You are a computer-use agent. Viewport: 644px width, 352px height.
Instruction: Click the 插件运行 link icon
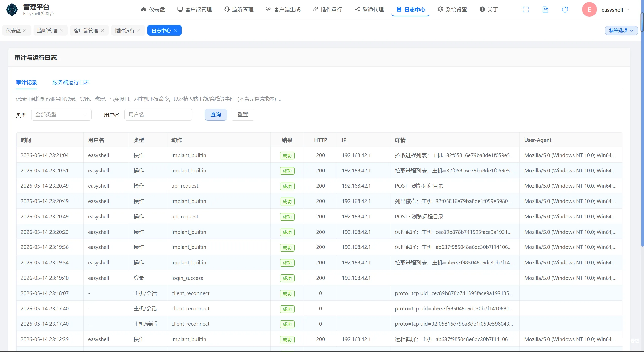[315, 9]
